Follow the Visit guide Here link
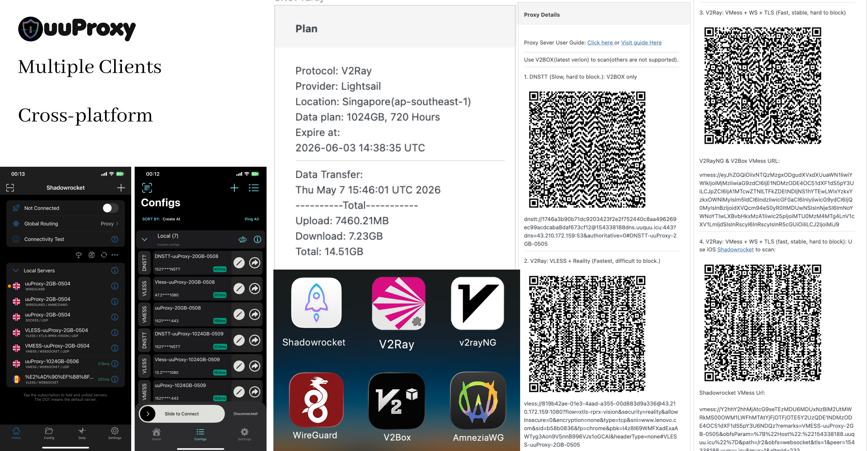The width and height of the screenshot is (868, 451). [x=641, y=43]
